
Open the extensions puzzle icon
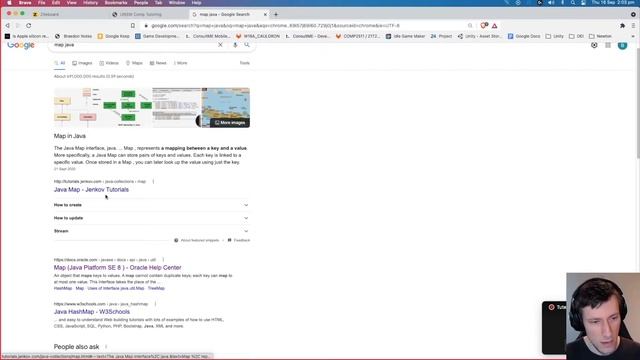pos(622,26)
